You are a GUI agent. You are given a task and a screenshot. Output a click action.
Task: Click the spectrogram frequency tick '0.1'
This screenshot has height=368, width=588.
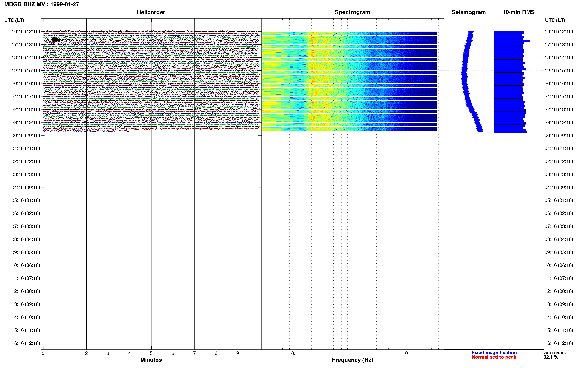point(295,353)
